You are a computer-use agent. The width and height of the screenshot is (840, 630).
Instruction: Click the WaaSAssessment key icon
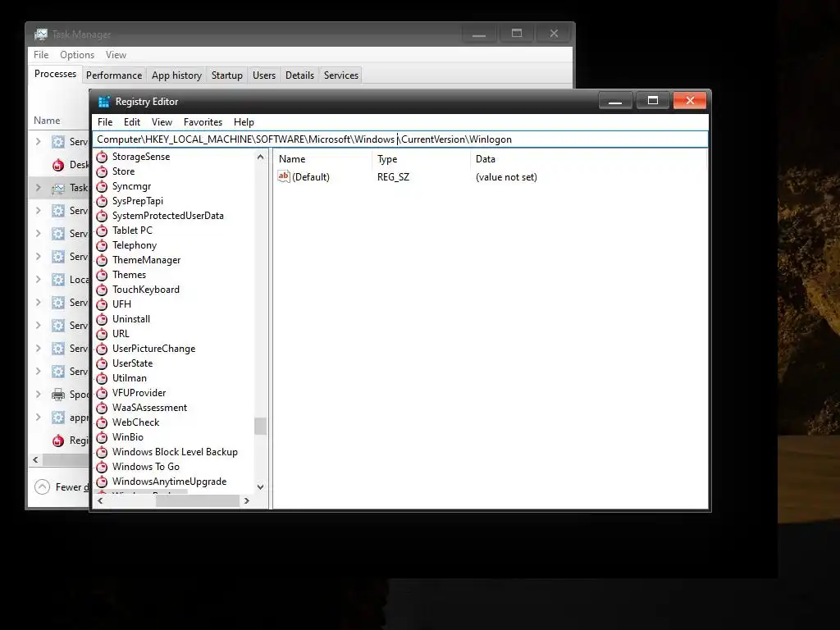[x=102, y=408]
